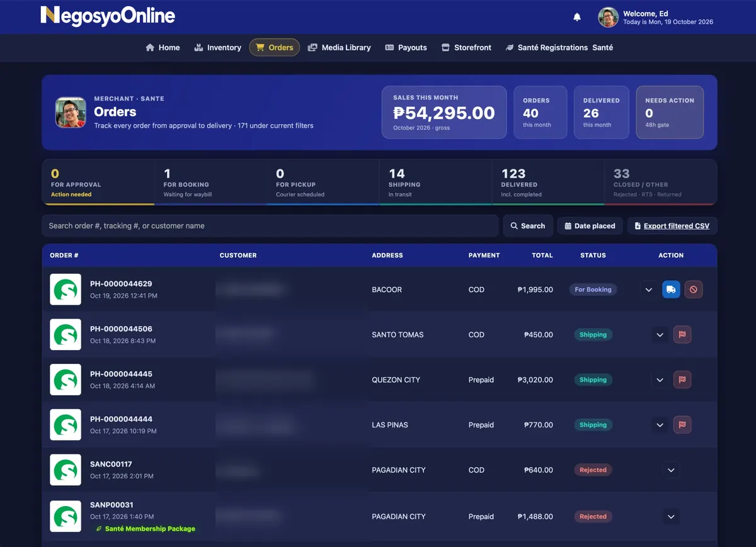Click Santé logo of order PH-0000044629
Viewport: 756px width, 547px height.
point(66,290)
